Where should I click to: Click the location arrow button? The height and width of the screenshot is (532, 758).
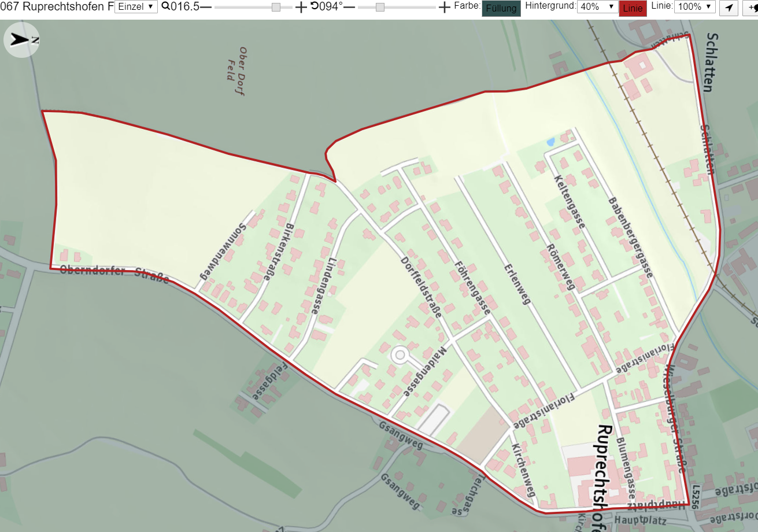pos(729,8)
